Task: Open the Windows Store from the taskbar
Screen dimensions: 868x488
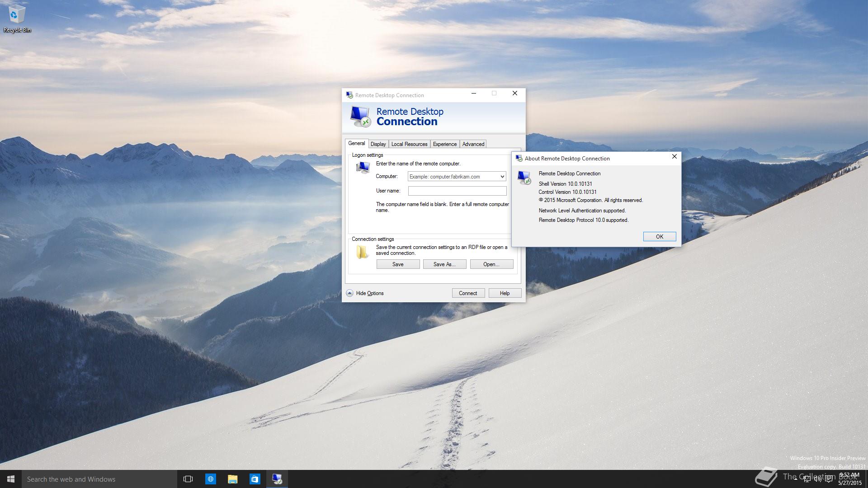Action: [255, 479]
